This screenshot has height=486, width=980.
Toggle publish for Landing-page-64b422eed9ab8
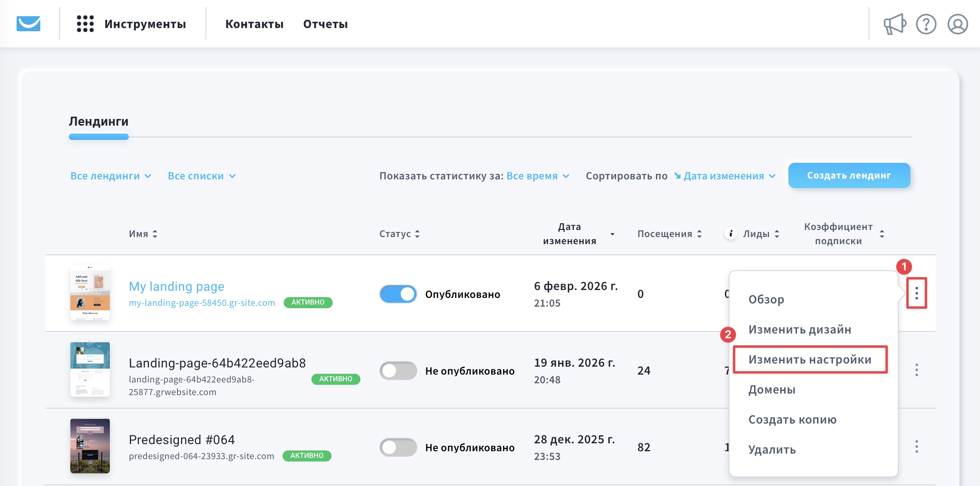point(398,371)
